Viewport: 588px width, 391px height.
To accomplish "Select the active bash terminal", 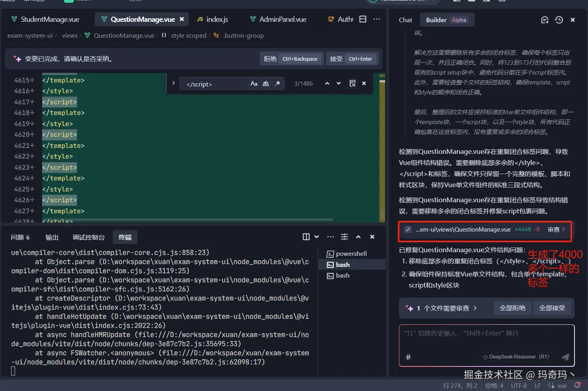I will point(352,264).
